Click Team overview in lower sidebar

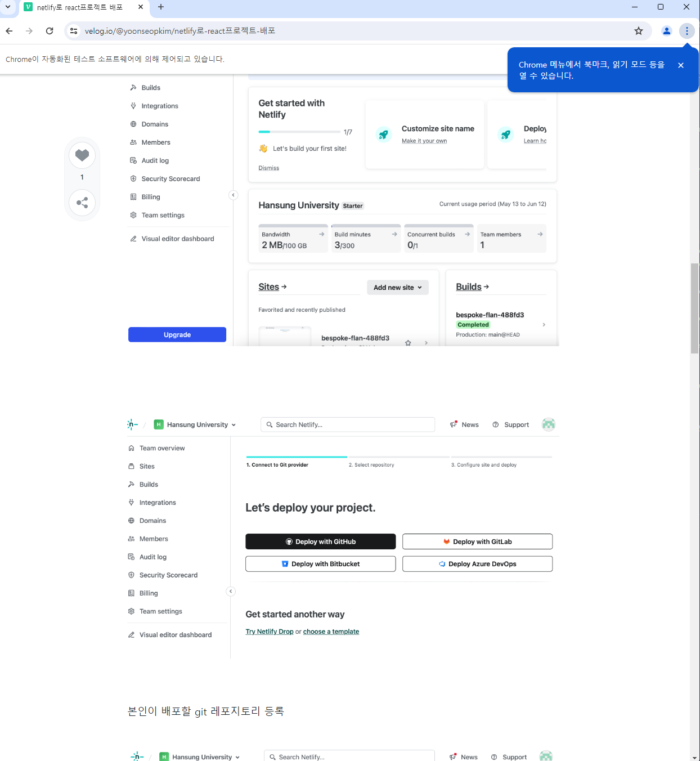(x=156, y=449)
